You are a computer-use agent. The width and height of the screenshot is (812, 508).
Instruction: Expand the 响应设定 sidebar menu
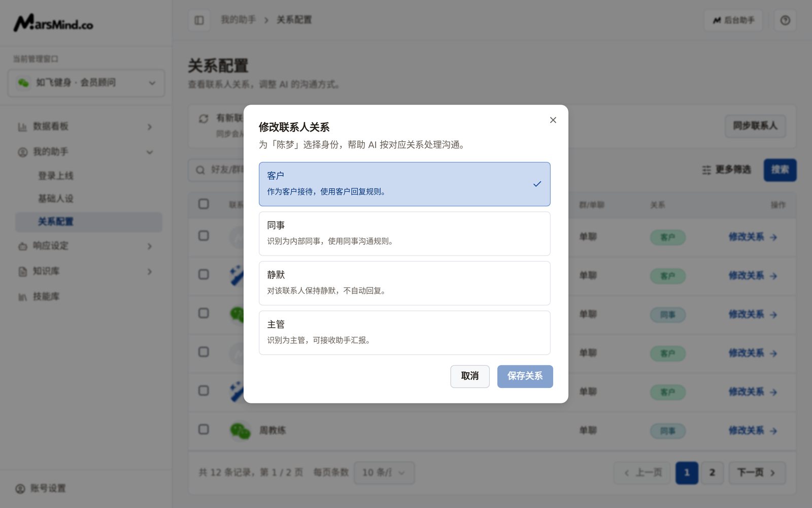point(85,246)
